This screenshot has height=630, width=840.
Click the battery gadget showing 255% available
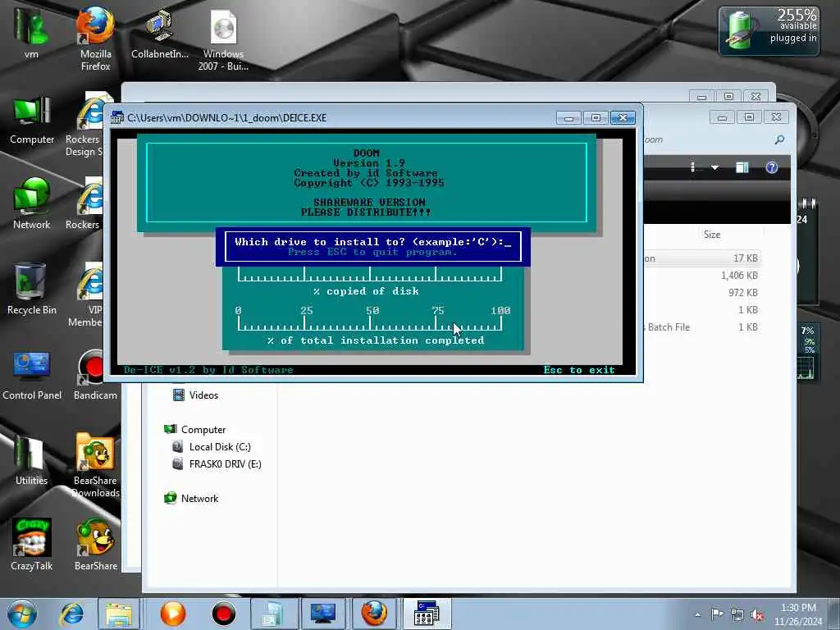(769, 31)
